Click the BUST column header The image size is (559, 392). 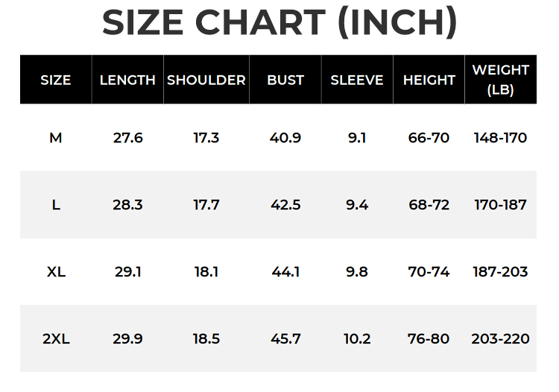pos(285,80)
